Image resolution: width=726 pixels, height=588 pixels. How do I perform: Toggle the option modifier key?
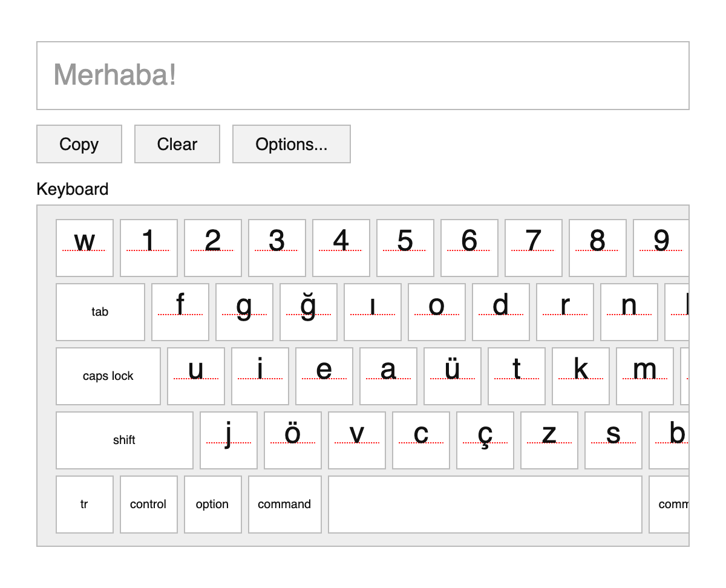pyautogui.click(x=212, y=505)
